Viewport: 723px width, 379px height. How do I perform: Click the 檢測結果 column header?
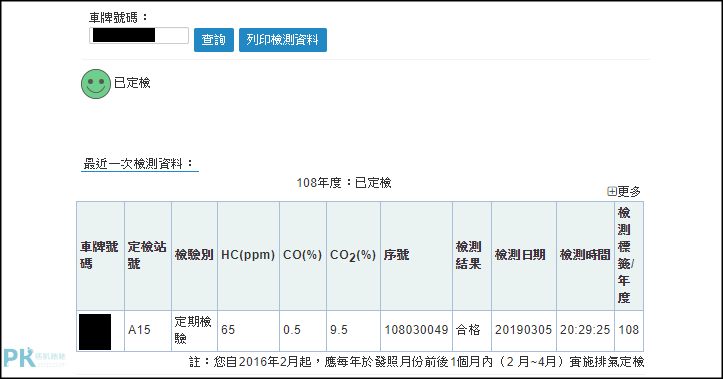point(472,256)
